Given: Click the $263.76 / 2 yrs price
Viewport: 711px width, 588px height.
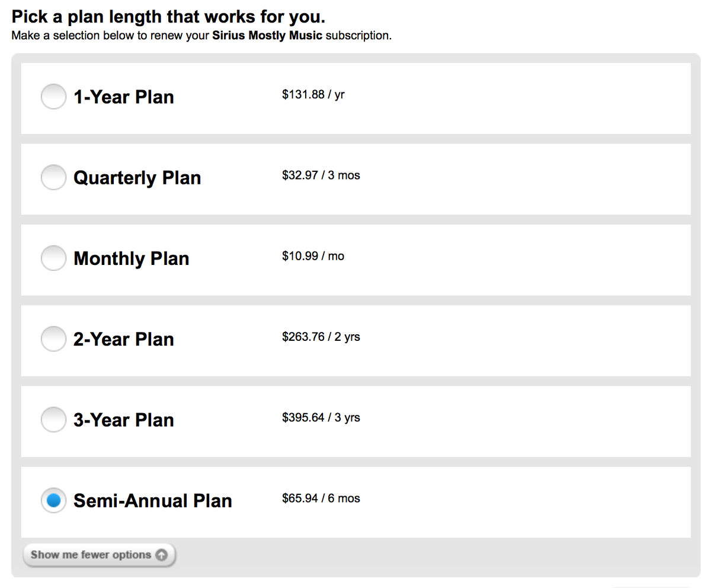Looking at the screenshot, I should click(321, 337).
